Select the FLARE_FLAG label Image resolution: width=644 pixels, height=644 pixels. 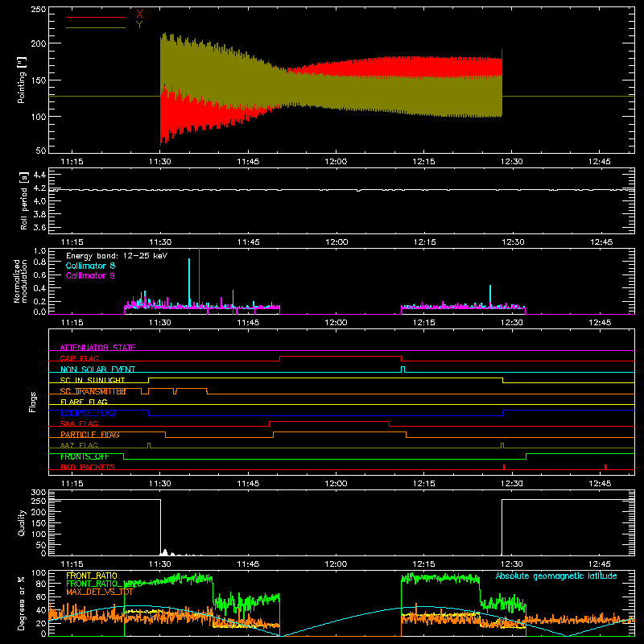click(84, 402)
